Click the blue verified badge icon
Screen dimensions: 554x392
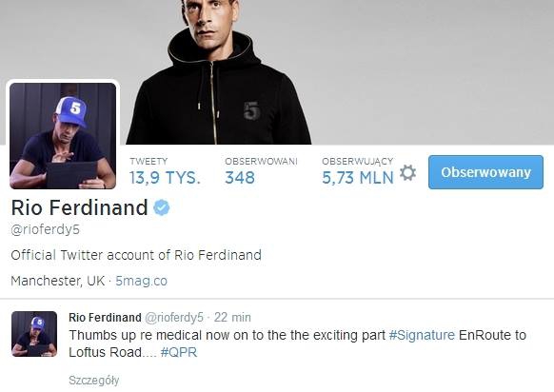pyautogui.click(x=162, y=207)
